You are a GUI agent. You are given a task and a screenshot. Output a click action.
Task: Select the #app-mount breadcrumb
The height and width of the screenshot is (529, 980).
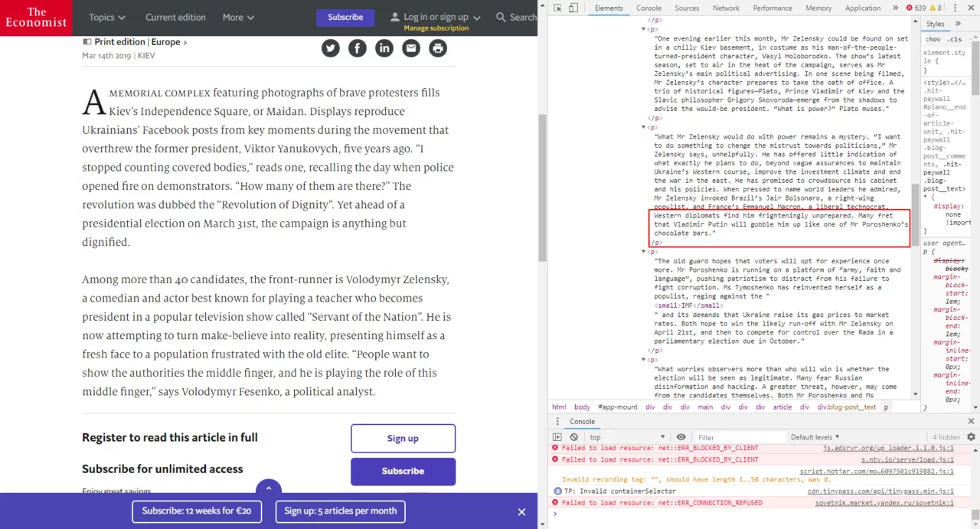(x=617, y=407)
